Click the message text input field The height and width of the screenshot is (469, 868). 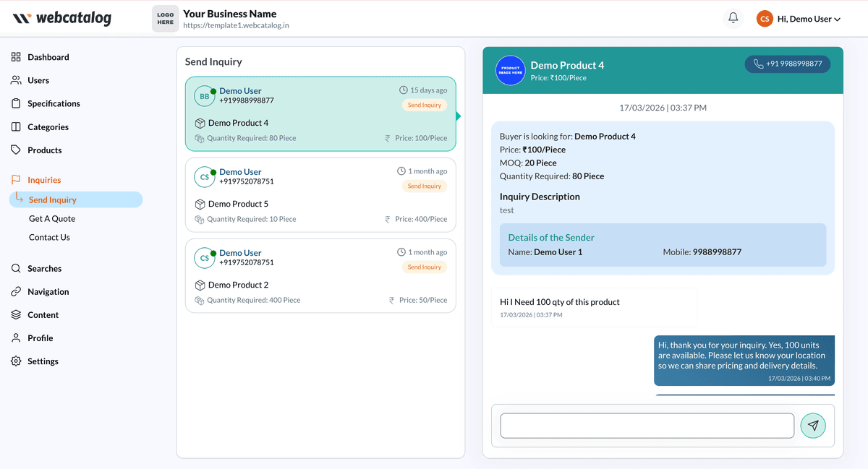pos(647,426)
